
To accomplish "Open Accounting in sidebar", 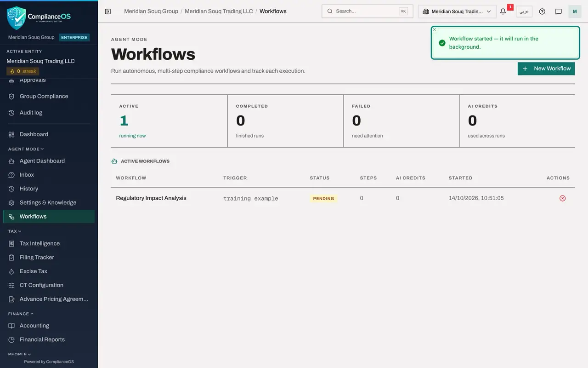I will click(49, 326).
